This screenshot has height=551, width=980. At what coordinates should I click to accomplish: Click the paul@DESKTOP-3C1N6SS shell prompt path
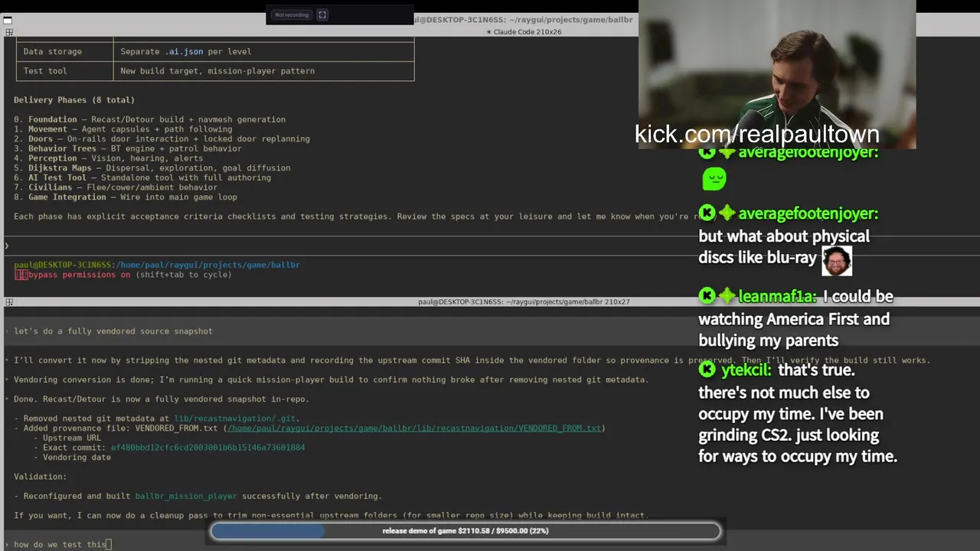pos(156,265)
